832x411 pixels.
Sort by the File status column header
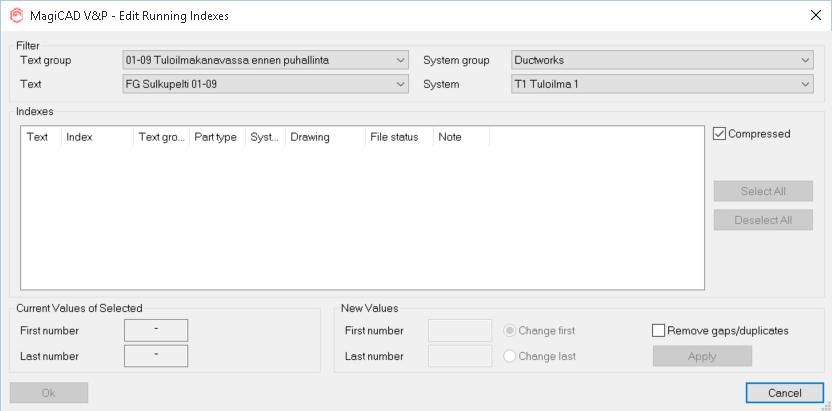399,137
